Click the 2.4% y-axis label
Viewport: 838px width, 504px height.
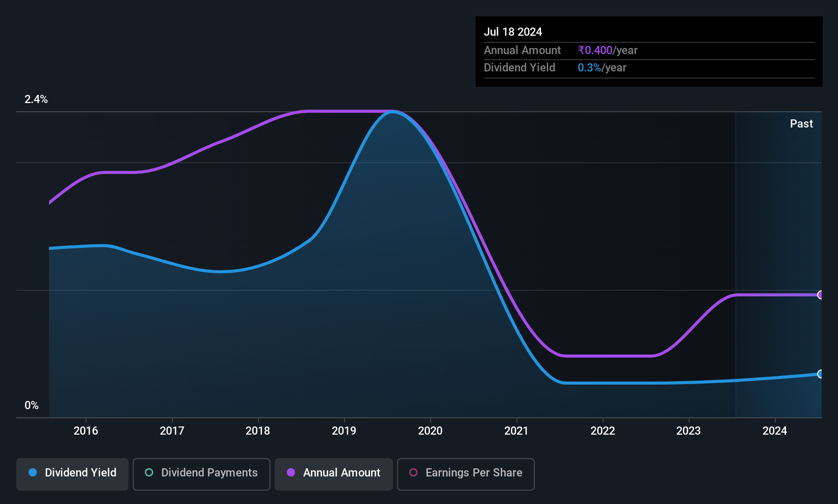36,99
